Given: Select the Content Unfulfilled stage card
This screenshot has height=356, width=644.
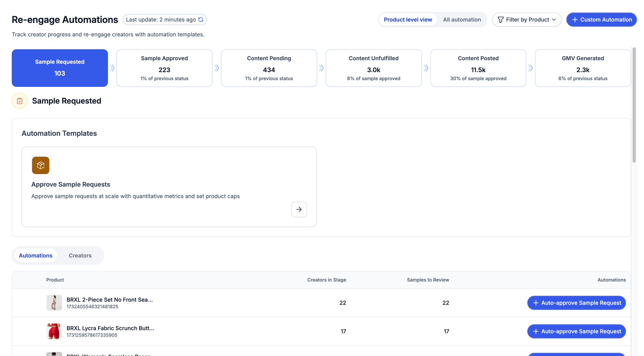Looking at the screenshot, I should click(x=374, y=68).
